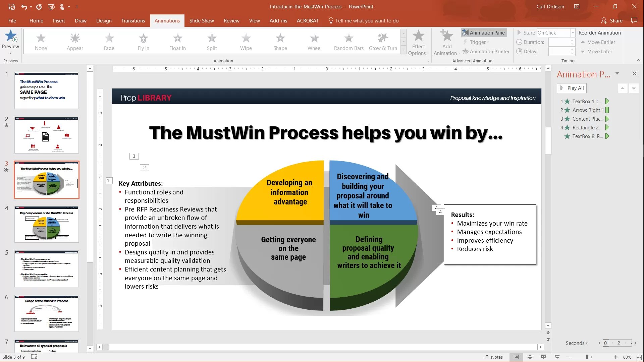Image resolution: width=644 pixels, height=362 pixels.
Task: Open the Seconds zoom dropdown in pane
Action: [x=577, y=343]
